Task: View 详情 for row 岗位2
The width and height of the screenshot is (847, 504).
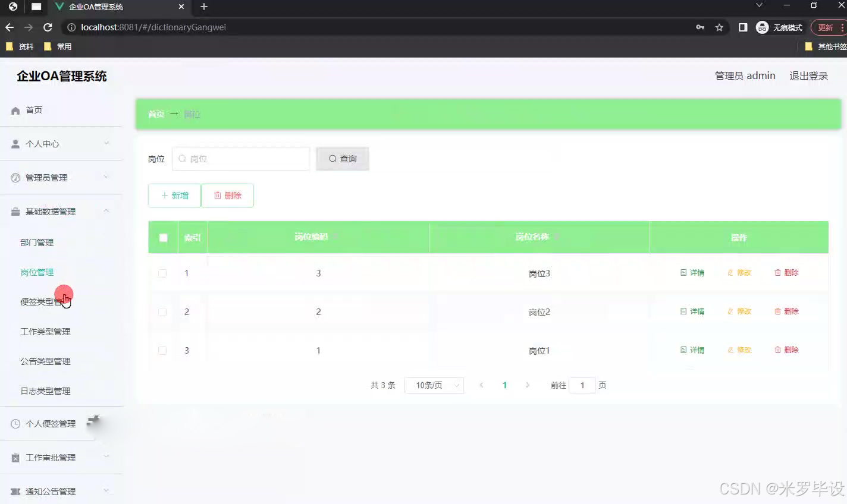Action: (692, 311)
